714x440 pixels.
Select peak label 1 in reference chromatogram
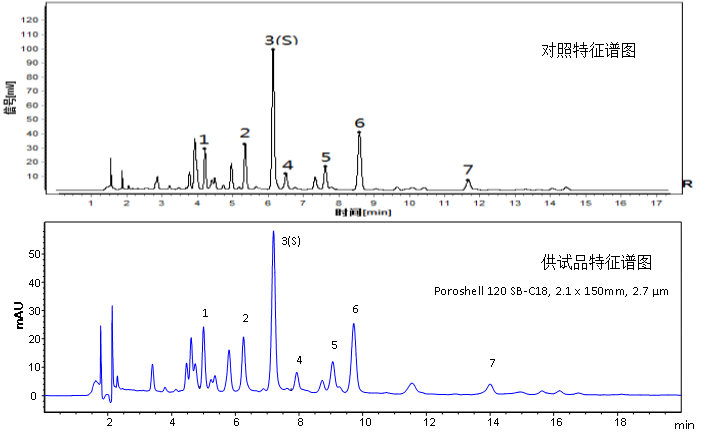[x=204, y=139]
